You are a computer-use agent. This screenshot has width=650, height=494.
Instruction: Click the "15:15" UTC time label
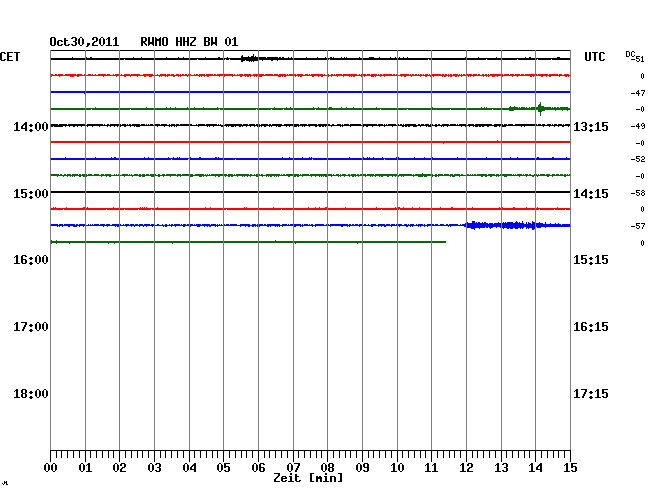(x=591, y=260)
